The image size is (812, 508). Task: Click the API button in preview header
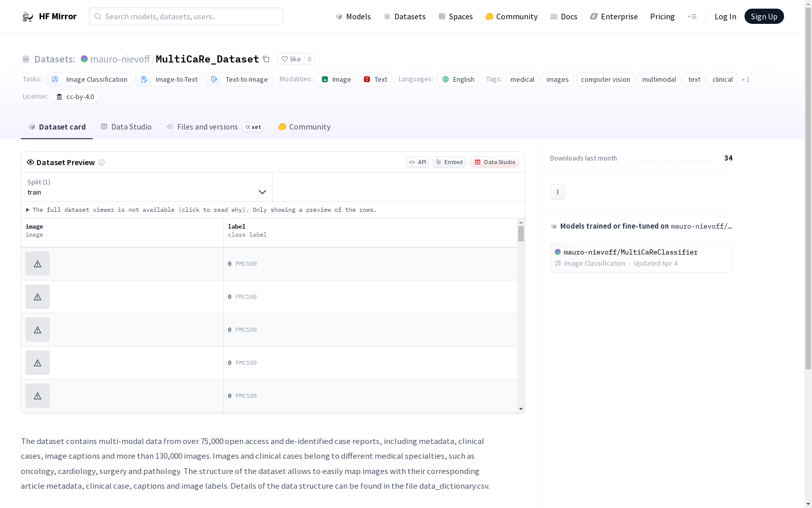coord(417,162)
